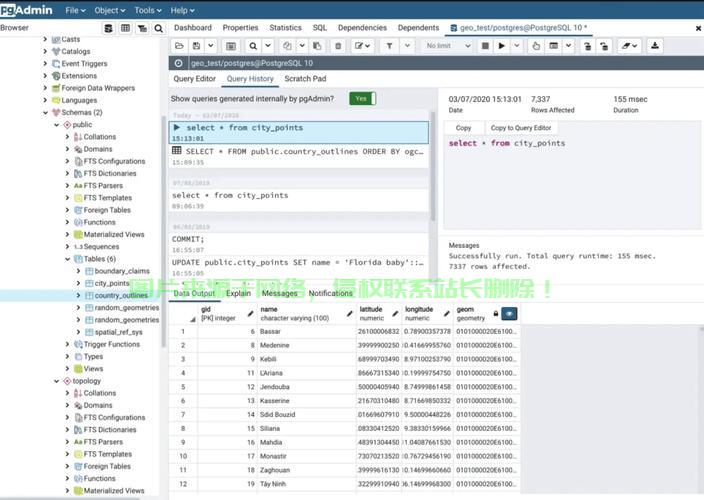Switch to the Notifications output tab
Viewport: 704px width, 500px height.
point(330,293)
